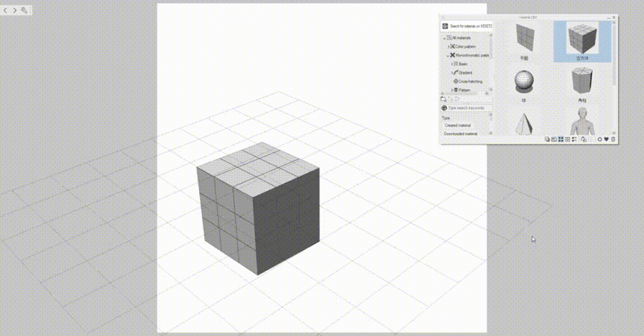Click the create new folder icon
This screenshot has height=336, width=644.
point(443,99)
